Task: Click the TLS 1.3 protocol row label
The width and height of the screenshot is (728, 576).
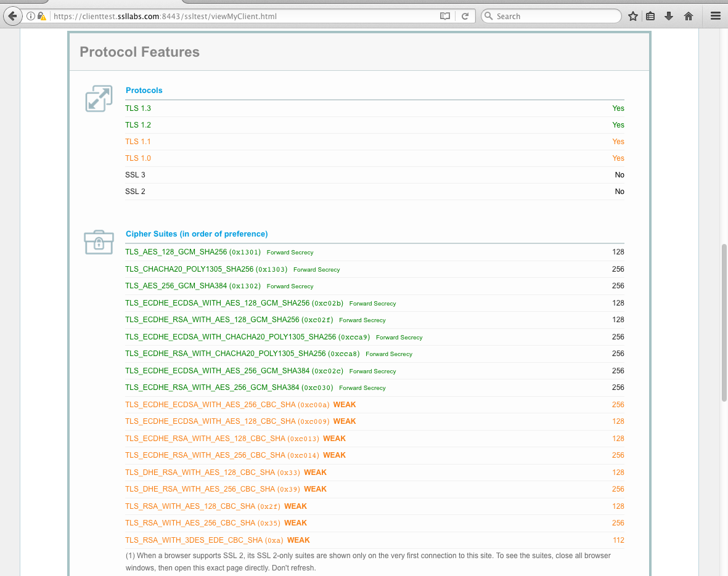Action: click(138, 108)
